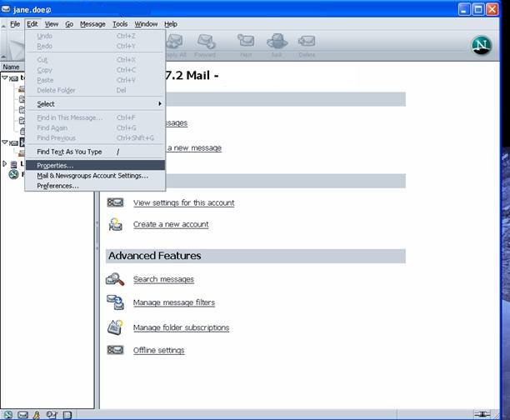Click Mail icon in bottom component bar
Viewport: 510px width, 420px height.
click(22, 414)
